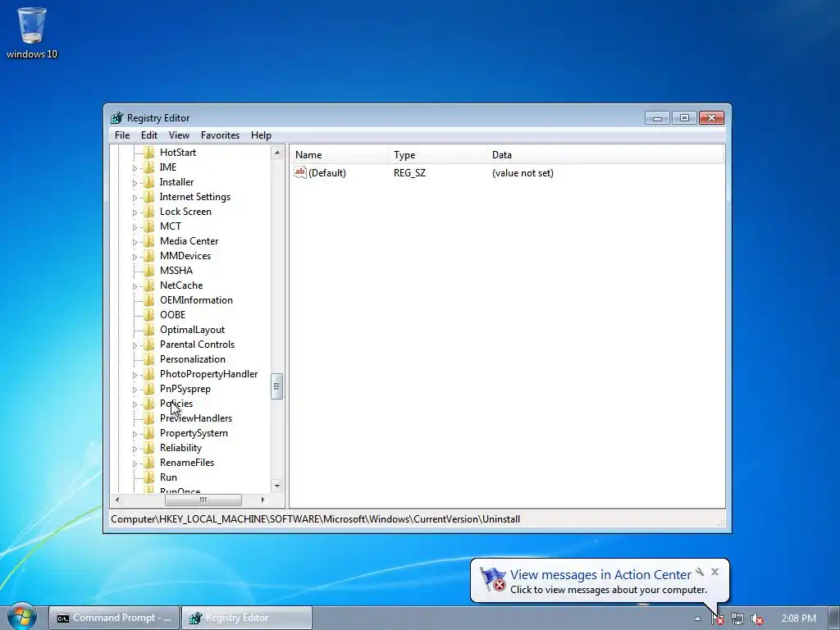
Task: Select the (Default) value entry
Action: (x=327, y=173)
